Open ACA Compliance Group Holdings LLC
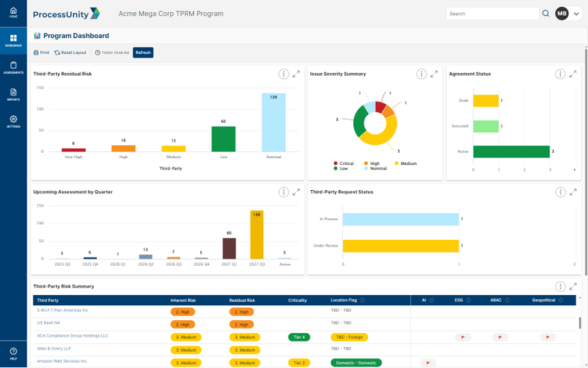Screen dimensions: 588x368 tap(72, 336)
